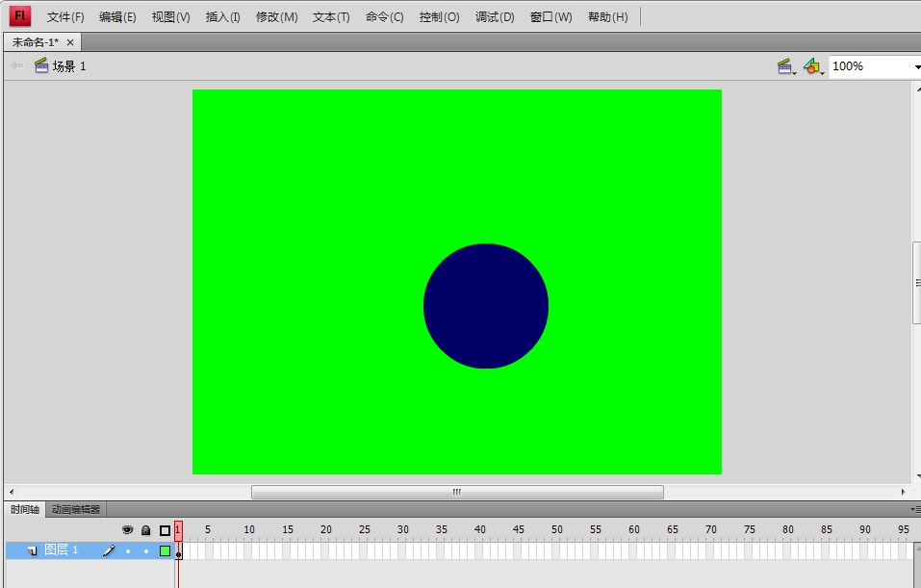Open the Edit Symbols dropdown icon
Image resolution: width=921 pixels, height=588 pixels.
pos(813,66)
